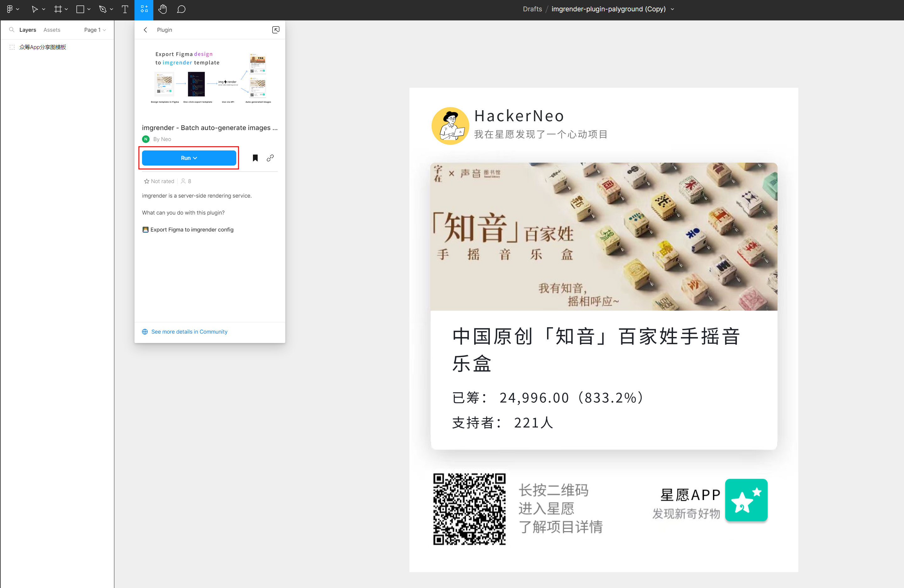Copy plugin link with chain icon
The width and height of the screenshot is (904, 588).
pos(270,158)
